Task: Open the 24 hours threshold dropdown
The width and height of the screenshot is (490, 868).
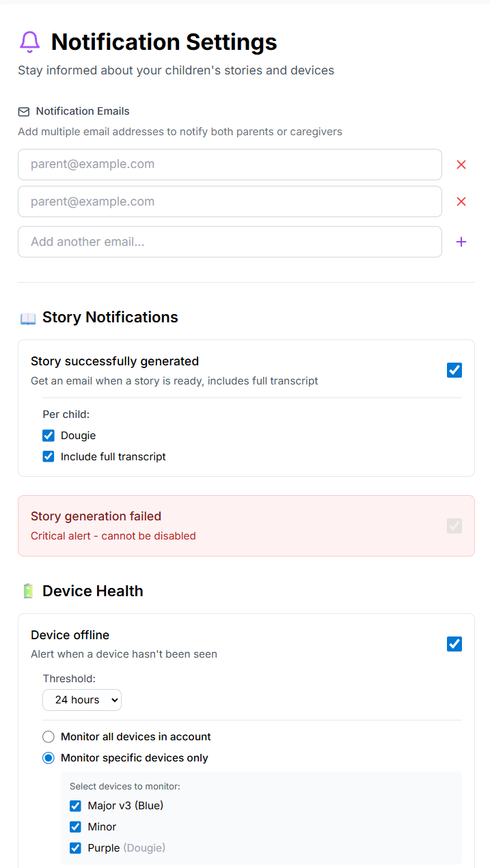Action: pos(82,700)
